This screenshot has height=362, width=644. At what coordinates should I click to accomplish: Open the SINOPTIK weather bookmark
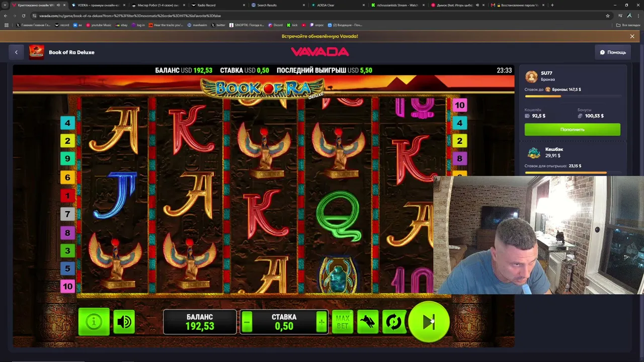coord(247,25)
